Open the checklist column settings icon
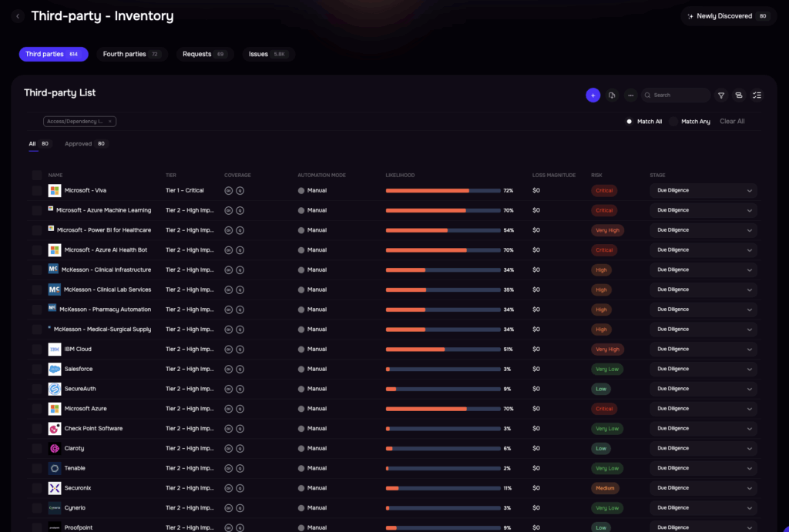The width and height of the screenshot is (789, 532). pos(757,95)
